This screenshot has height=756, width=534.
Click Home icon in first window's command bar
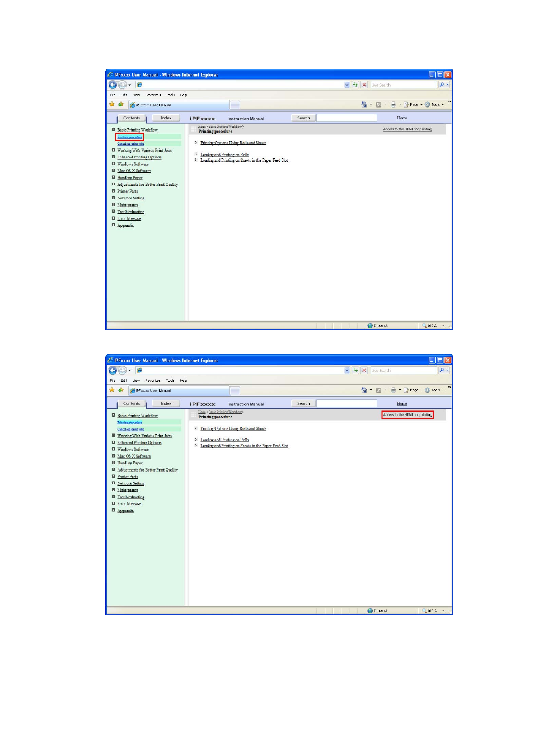[x=364, y=105]
